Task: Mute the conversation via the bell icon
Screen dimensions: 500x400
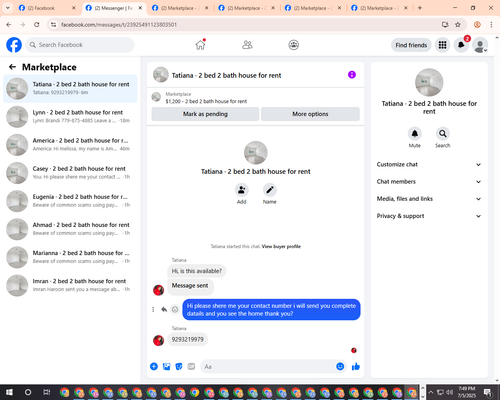Action: pyautogui.click(x=414, y=134)
